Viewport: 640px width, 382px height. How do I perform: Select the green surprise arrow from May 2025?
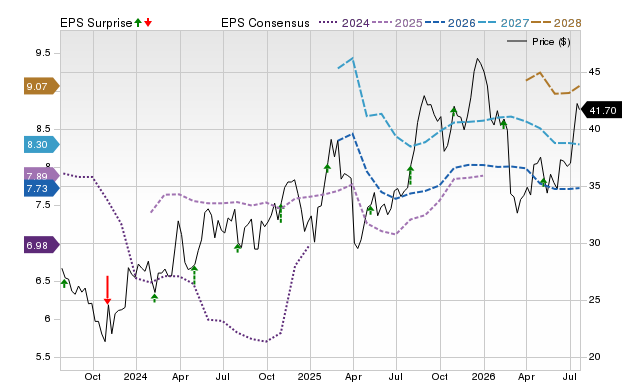(370, 210)
